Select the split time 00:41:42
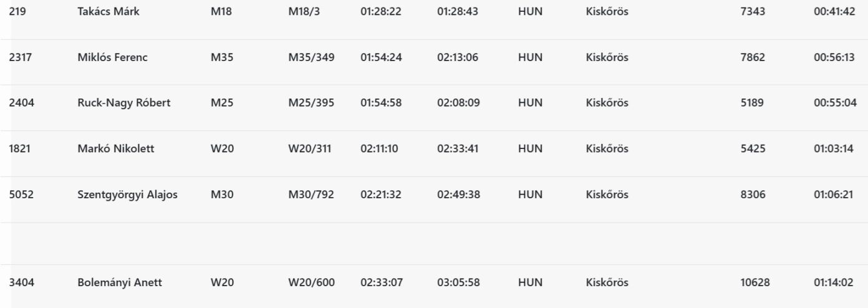Image resolution: width=868 pixels, height=308 pixels. pyautogui.click(x=835, y=12)
